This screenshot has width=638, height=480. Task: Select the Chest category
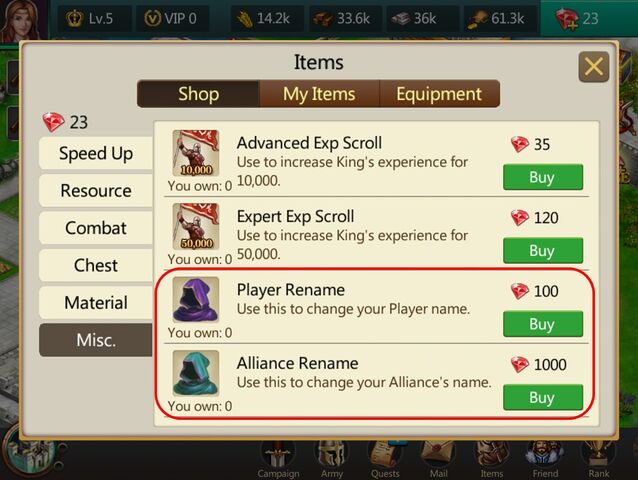[x=96, y=266]
